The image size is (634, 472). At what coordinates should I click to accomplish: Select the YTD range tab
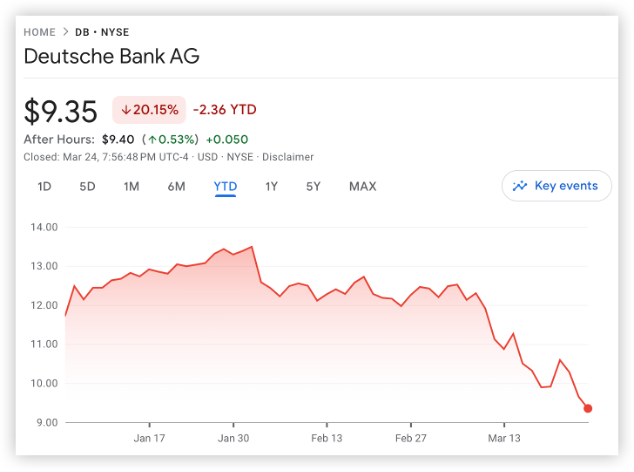(225, 186)
